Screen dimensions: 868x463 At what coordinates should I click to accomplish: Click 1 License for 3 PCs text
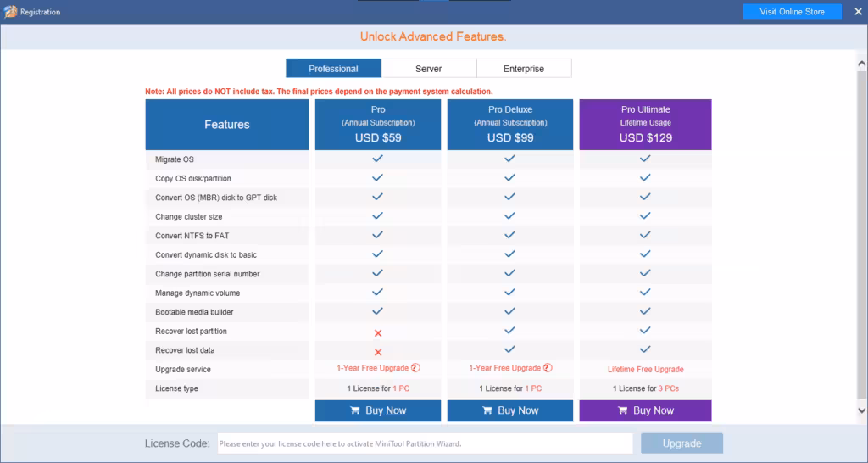[645, 388]
